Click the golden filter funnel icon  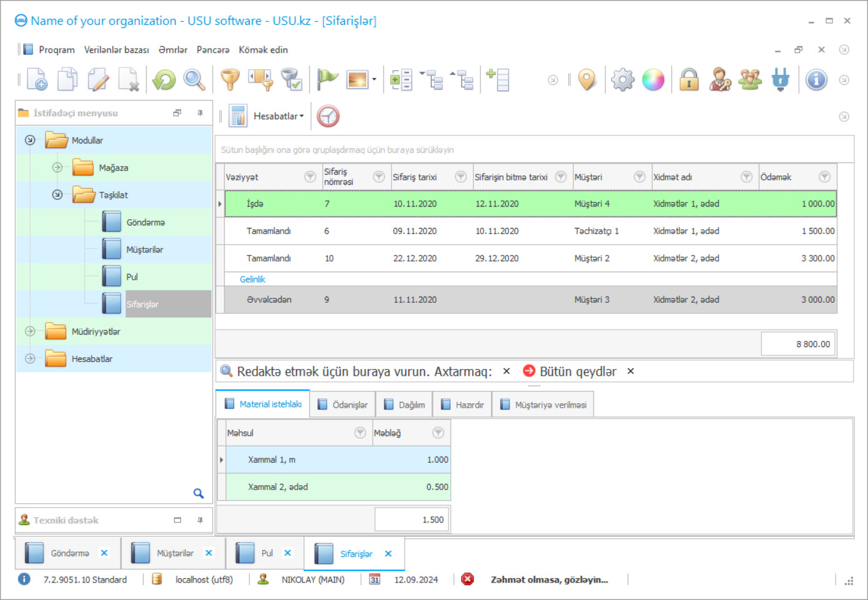point(230,80)
